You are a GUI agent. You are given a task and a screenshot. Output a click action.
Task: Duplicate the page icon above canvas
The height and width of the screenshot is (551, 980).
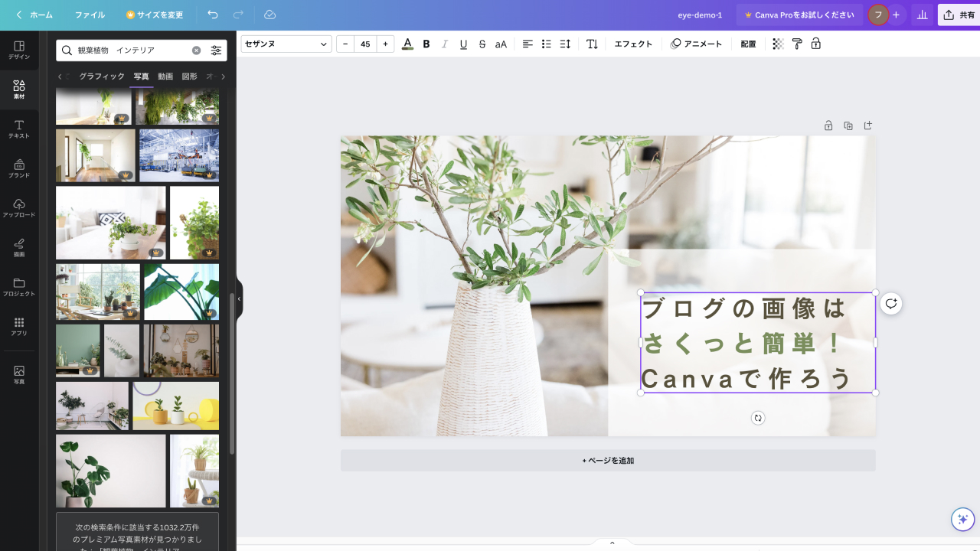[848, 126]
